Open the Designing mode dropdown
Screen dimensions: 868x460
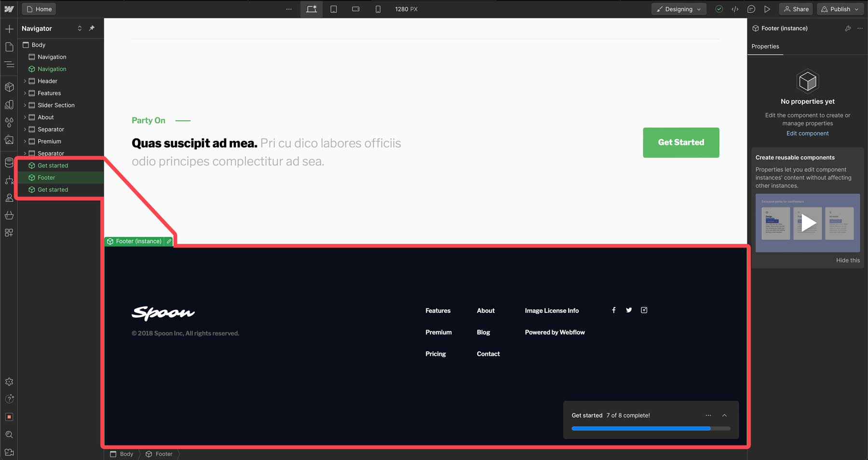pos(678,9)
